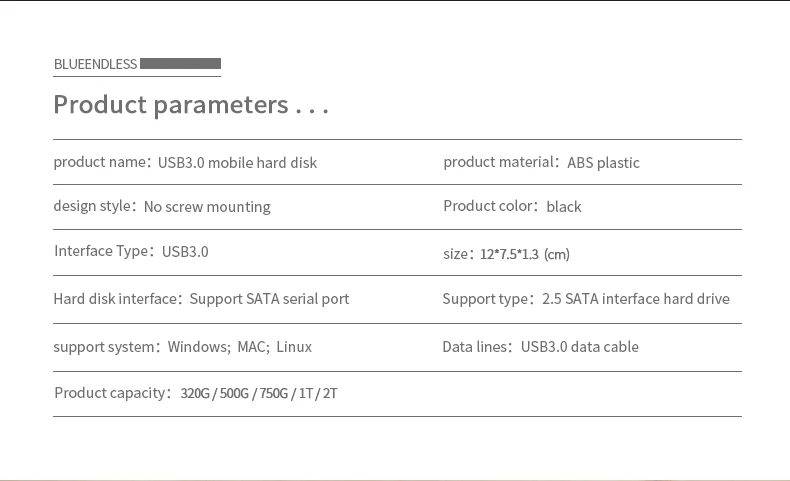Screen dimensions: 790x481
Task: Click the "Support type" label
Action: [486, 299]
